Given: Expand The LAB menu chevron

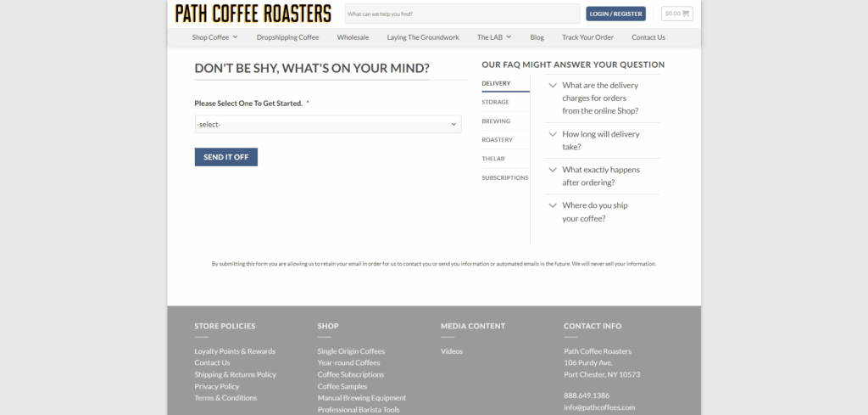Looking at the screenshot, I should coord(509,37).
